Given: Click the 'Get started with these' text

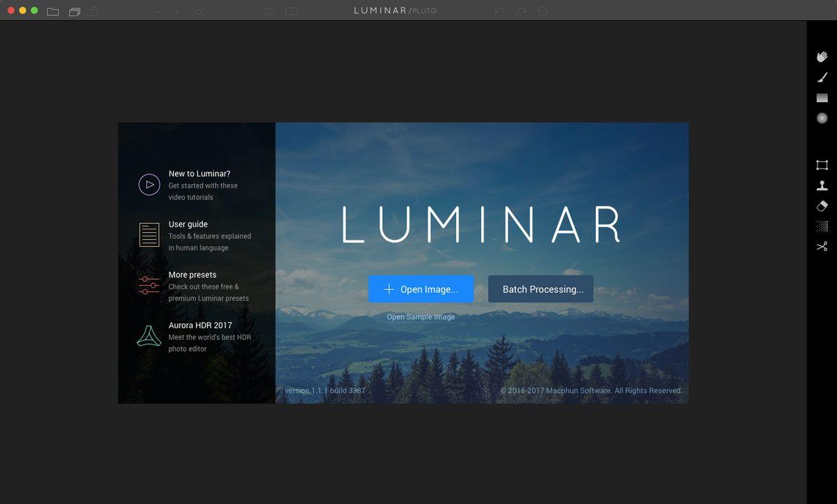Looking at the screenshot, I should [203, 186].
